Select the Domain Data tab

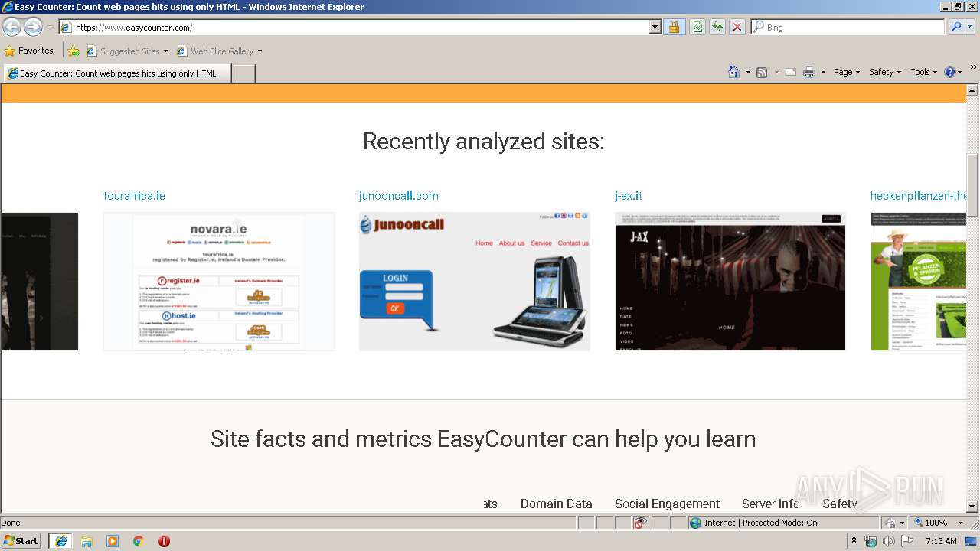click(x=557, y=504)
